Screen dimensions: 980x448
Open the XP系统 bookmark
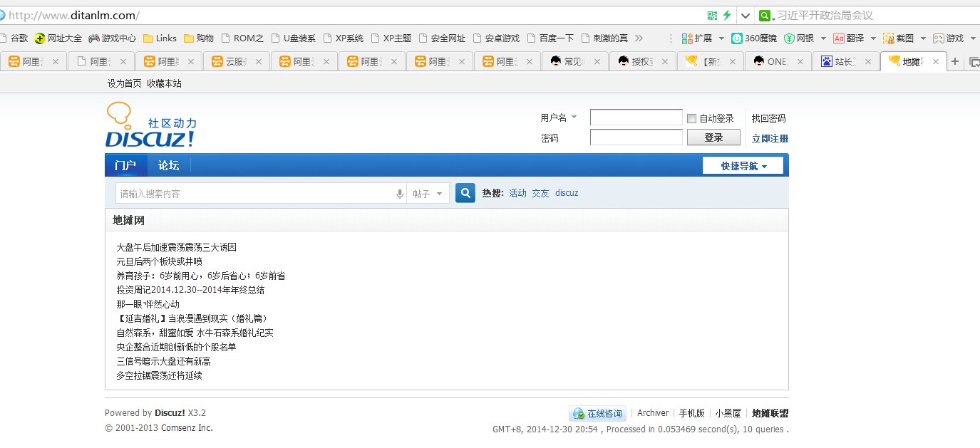pyautogui.click(x=343, y=38)
